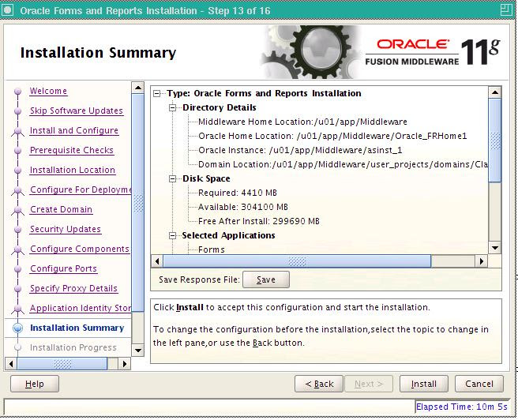Open the Create Domain step

[x=61, y=209]
